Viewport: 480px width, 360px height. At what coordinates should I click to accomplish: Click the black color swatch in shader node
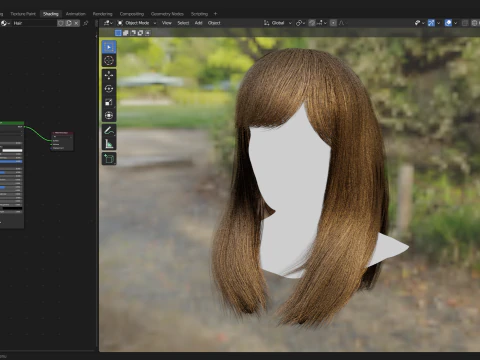(x=12, y=208)
